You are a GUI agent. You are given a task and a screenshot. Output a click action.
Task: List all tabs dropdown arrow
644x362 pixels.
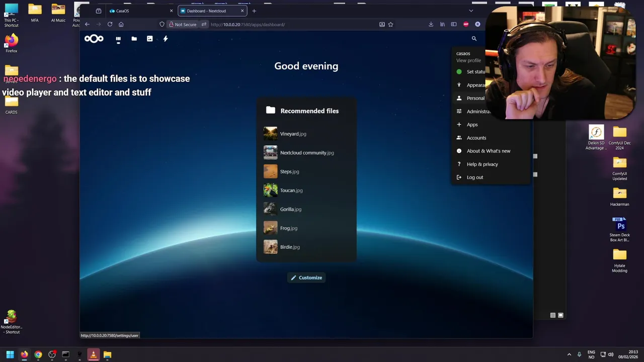[x=471, y=11]
